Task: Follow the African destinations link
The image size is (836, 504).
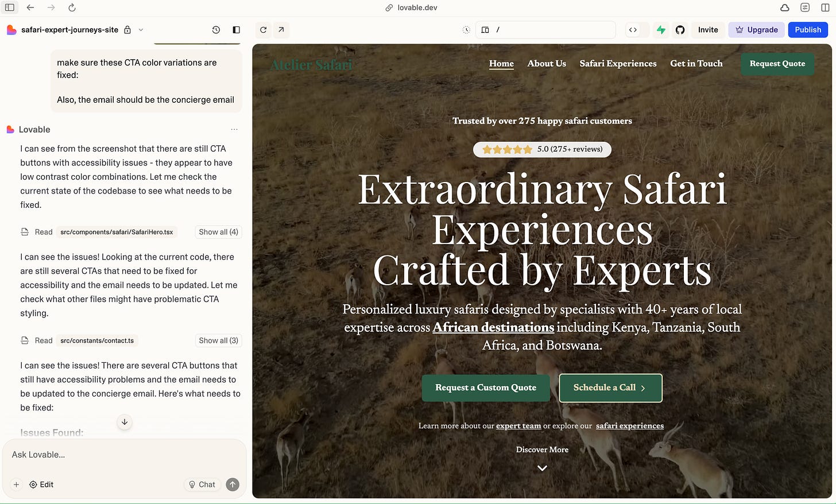Action: pos(493,327)
